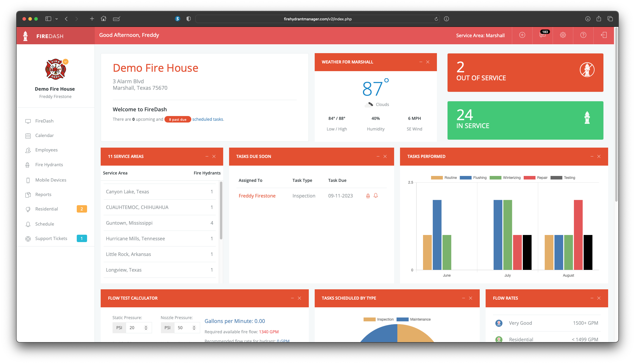Toggle the Inspection legend in Tasks Scheduled chart
The image size is (635, 364).
tap(378, 319)
